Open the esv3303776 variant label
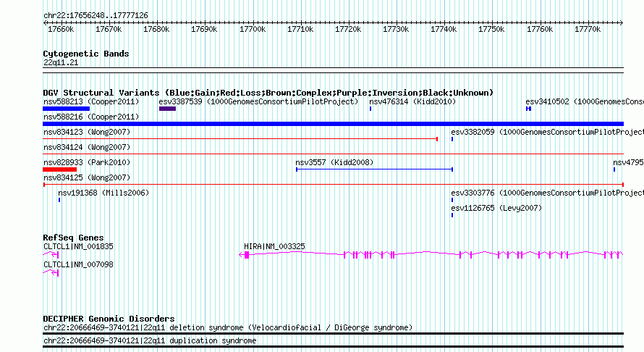Viewport: 644px width, 352px height. (x=547, y=193)
